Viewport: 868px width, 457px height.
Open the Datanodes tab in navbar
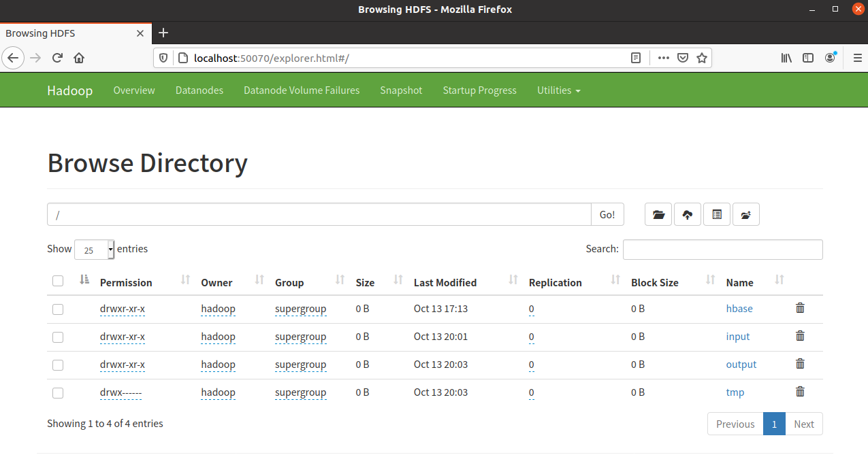coord(199,90)
